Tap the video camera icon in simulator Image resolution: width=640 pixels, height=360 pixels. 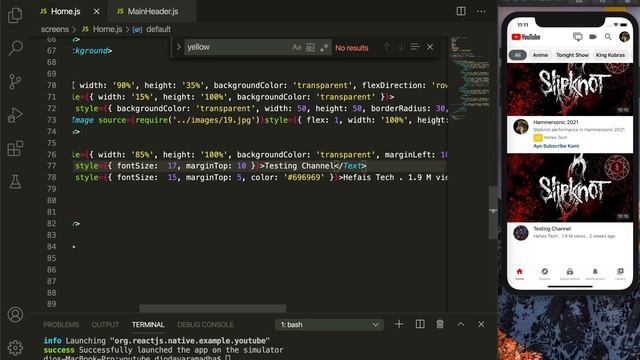(593, 37)
